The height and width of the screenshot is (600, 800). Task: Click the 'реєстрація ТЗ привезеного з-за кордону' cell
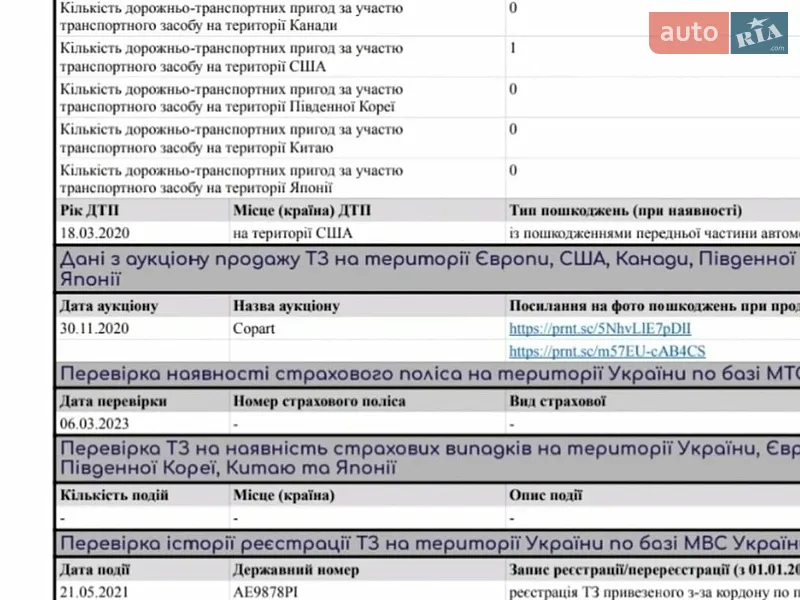point(655,592)
